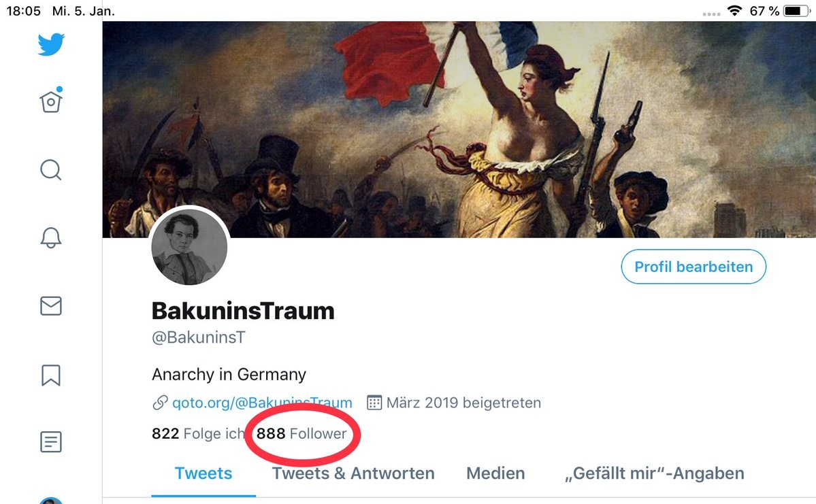Open the „Gefällt mir“-Angaben tab
The width and height of the screenshot is (816, 504).
tap(655, 473)
